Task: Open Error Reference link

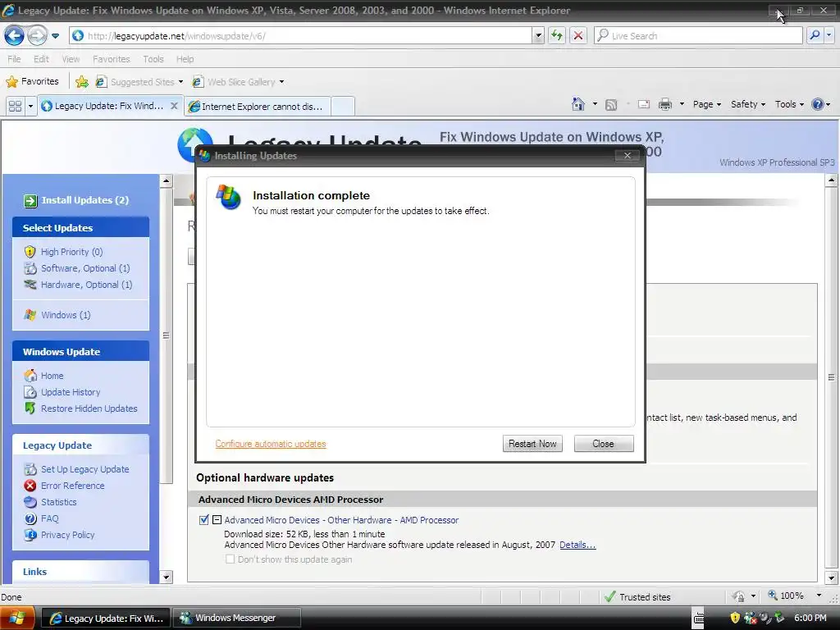Action: [x=64, y=486]
